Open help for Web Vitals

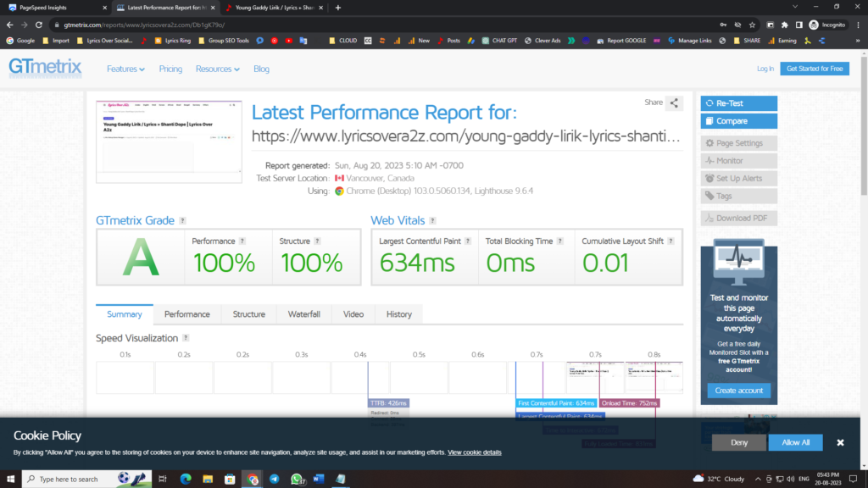point(433,221)
